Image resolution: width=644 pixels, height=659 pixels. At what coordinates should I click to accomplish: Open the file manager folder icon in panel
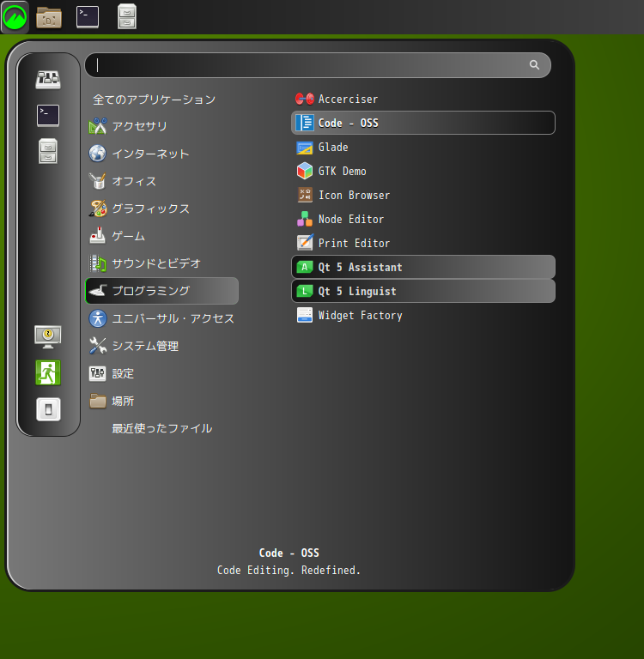pyautogui.click(x=49, y=17)
